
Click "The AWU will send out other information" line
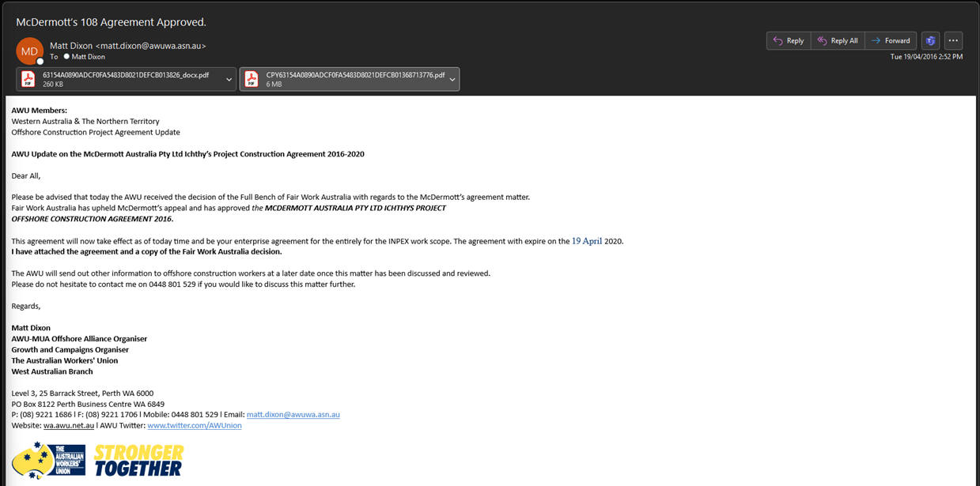(x=251, y=273)
